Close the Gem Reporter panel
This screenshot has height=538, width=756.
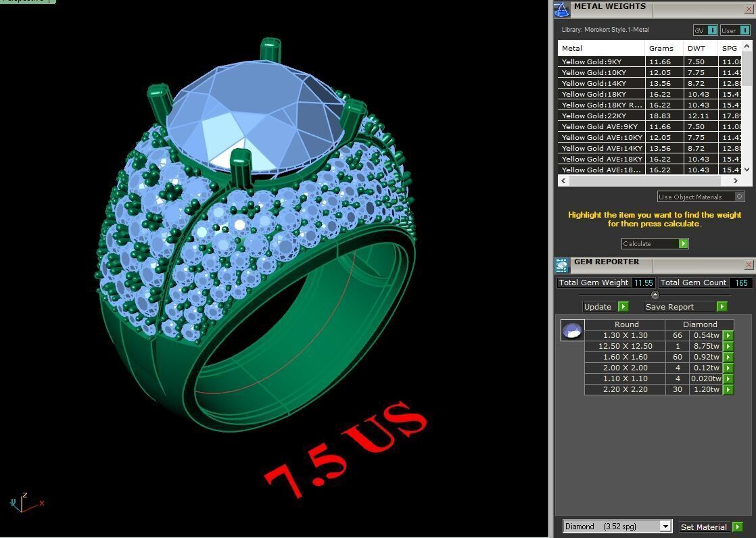click(749, 265)
